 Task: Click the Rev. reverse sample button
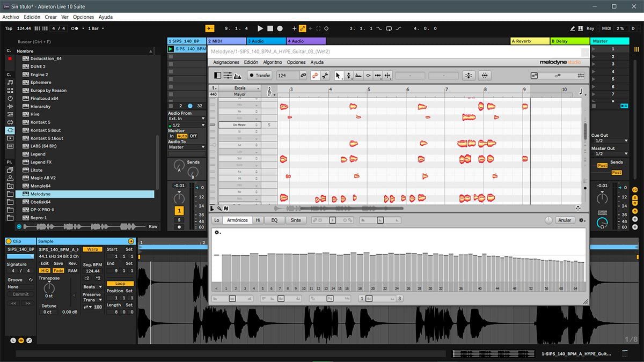72,263
